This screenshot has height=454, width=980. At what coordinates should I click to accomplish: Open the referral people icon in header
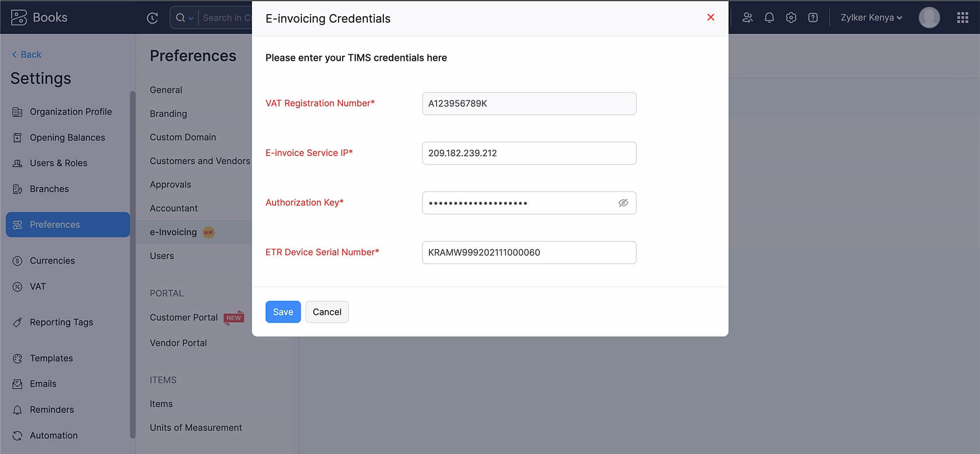click(x=747, y=18)
